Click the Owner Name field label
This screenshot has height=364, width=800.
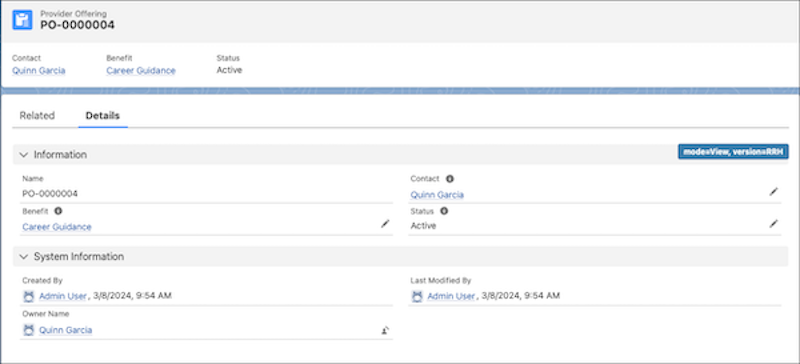point(46,314)
